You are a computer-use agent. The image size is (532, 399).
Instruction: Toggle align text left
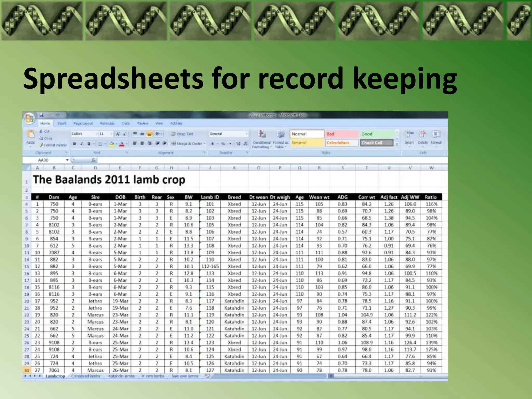point(135,143)
